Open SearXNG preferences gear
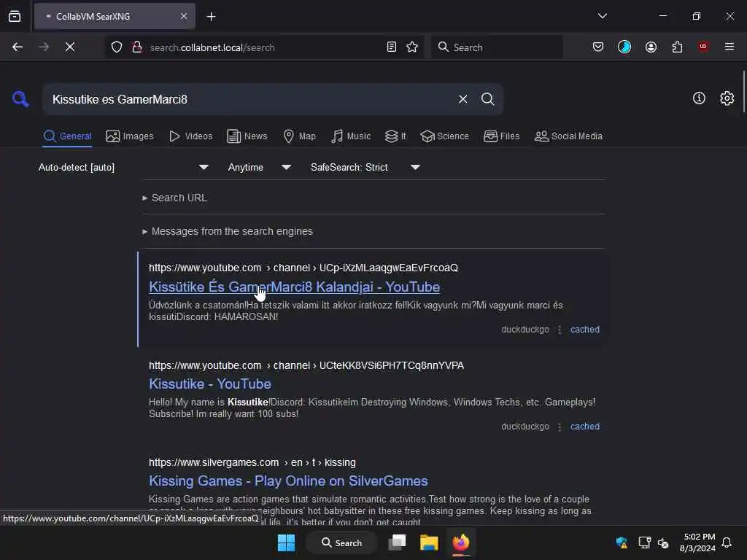 727,98
